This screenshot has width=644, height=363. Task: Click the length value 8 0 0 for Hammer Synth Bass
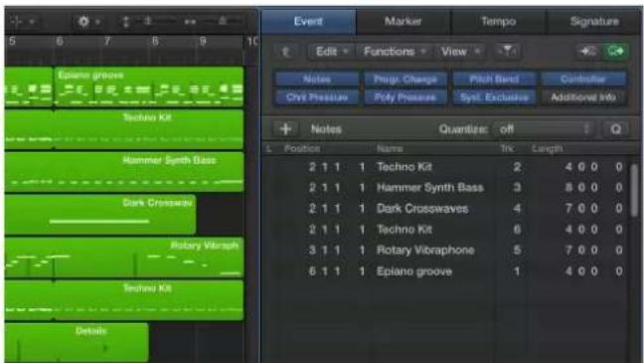(x=581, y=188)
